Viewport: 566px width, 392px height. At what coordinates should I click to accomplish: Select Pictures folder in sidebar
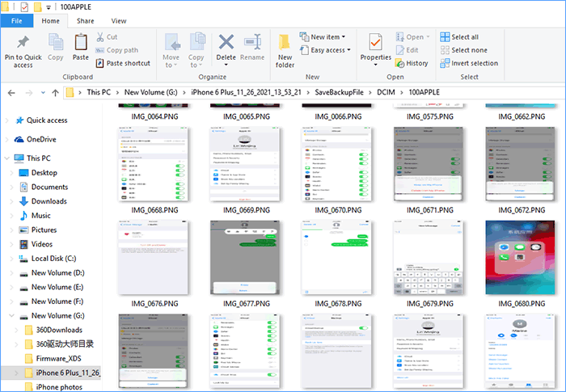coord(38,230)
